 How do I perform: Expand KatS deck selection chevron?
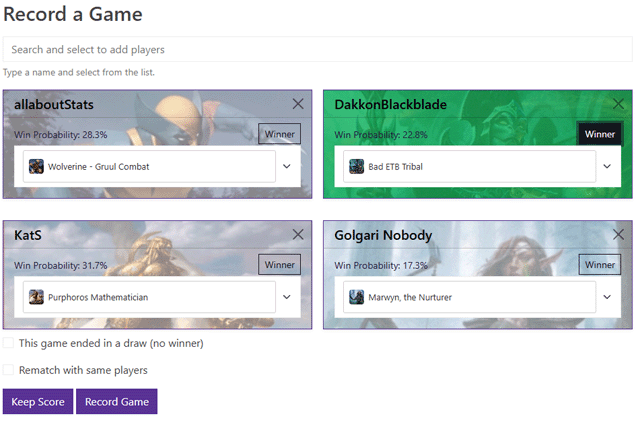pyautogui.click(x=287, y=297)
